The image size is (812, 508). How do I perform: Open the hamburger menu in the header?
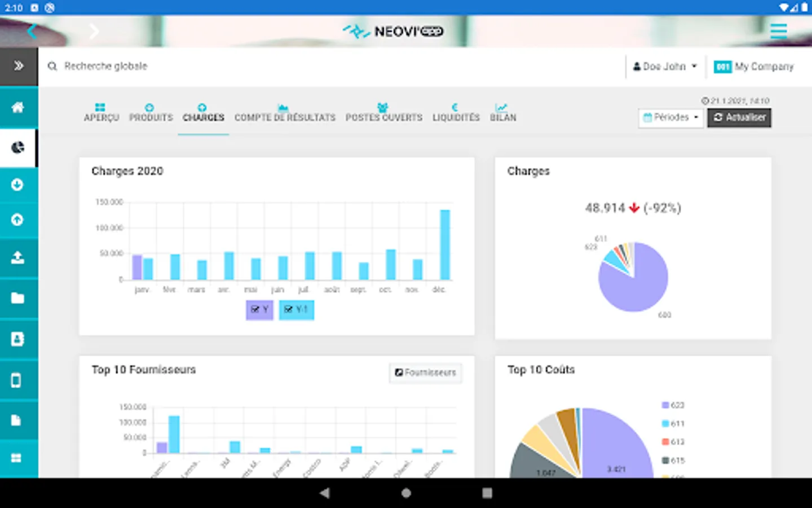tap(779, 31)
